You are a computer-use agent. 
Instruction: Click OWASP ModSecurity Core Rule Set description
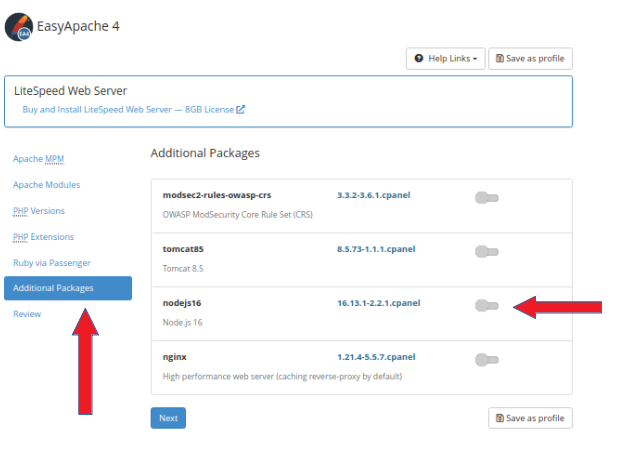(x=238, y=215)
